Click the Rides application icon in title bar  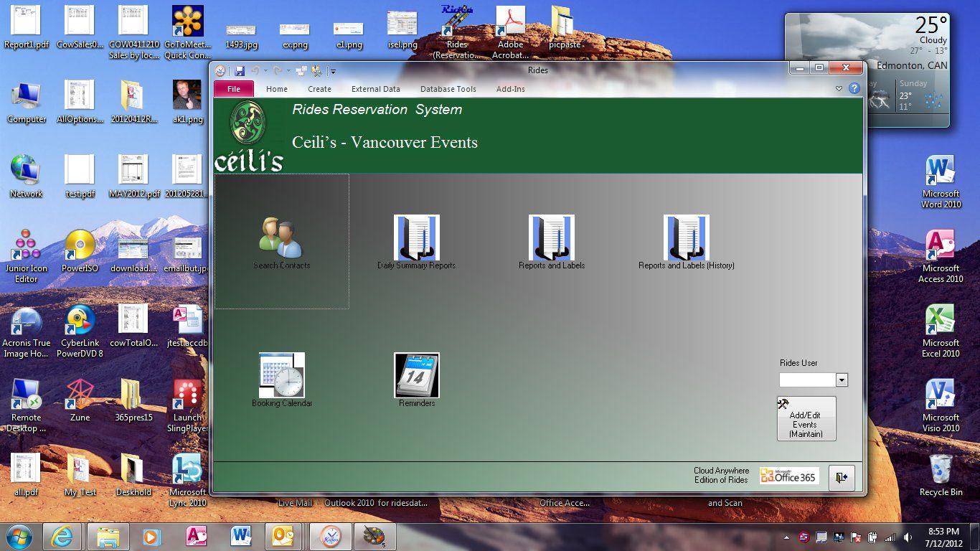[x=220, y=70]
